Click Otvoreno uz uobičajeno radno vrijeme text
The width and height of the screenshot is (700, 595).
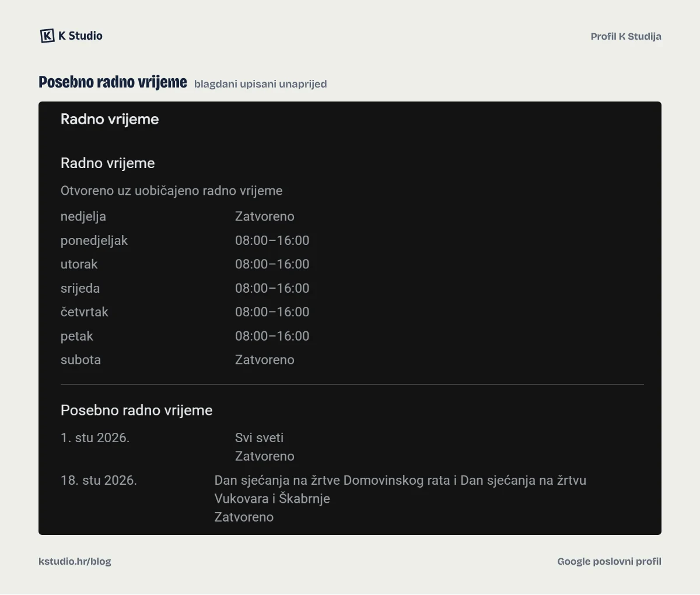171,191
